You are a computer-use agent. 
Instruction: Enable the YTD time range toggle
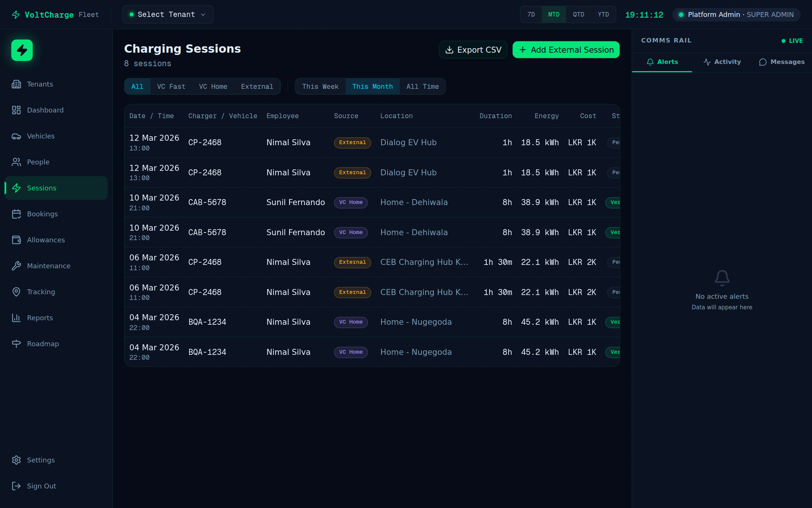point(603,14)
